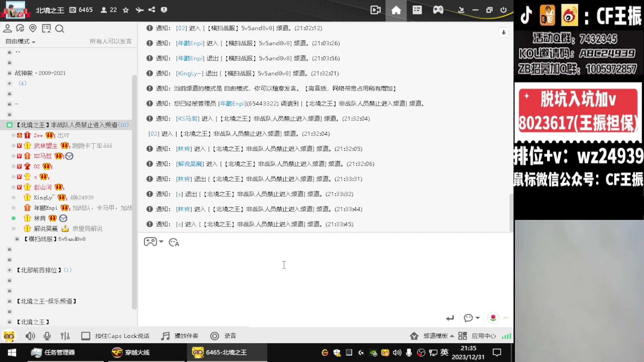The width and height of the screenshot is (644, 362).
Task: Open the Game Center gamepad icon in top toolbar
Action: pos(438,10)
